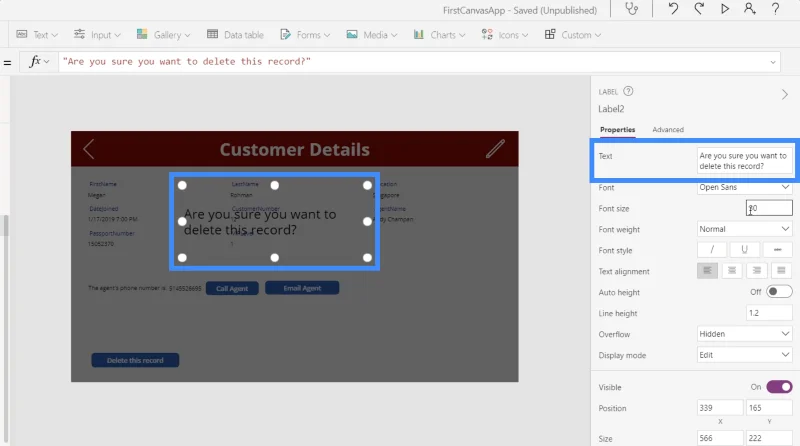Image resolution: width=800 pixels, height=446 pixels.
Task: Click the Undo arrow icon
Action: tap(673, 9)
